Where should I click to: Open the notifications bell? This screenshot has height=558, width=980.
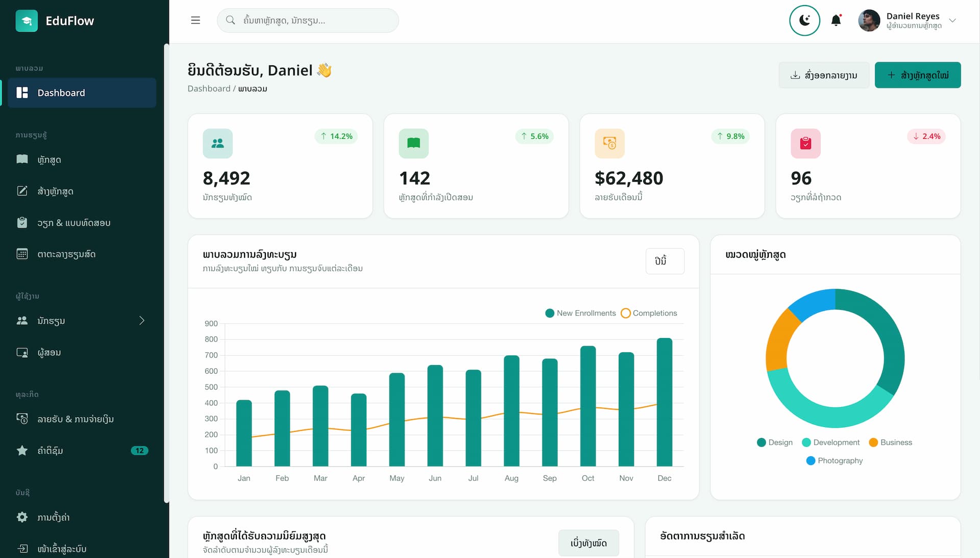pos(836,20)
